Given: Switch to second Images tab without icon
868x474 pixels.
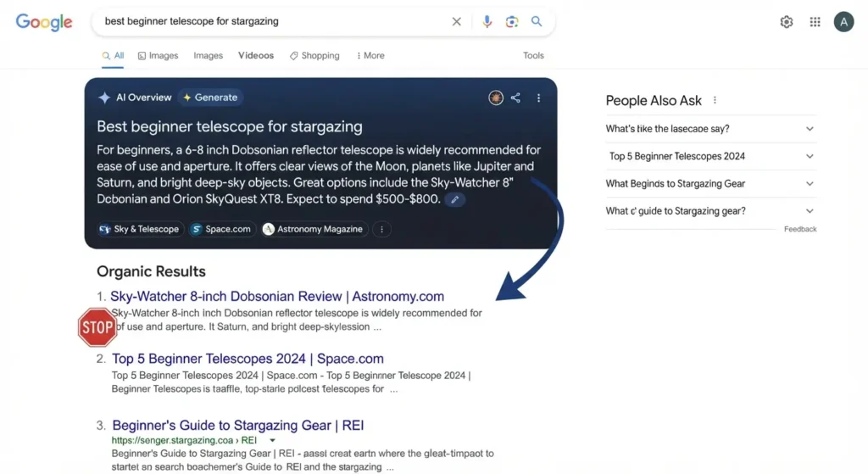Looking at the screenshot, I should 209,56.
